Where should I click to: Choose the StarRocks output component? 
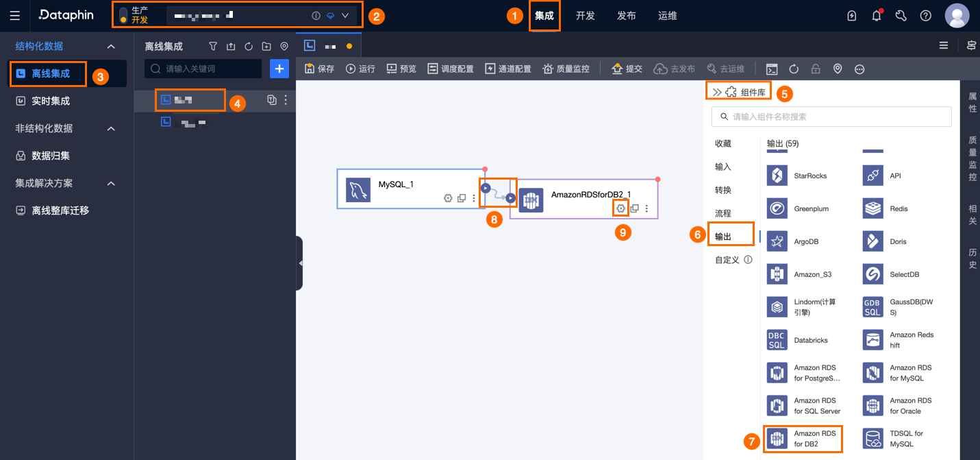click(797, 175)
